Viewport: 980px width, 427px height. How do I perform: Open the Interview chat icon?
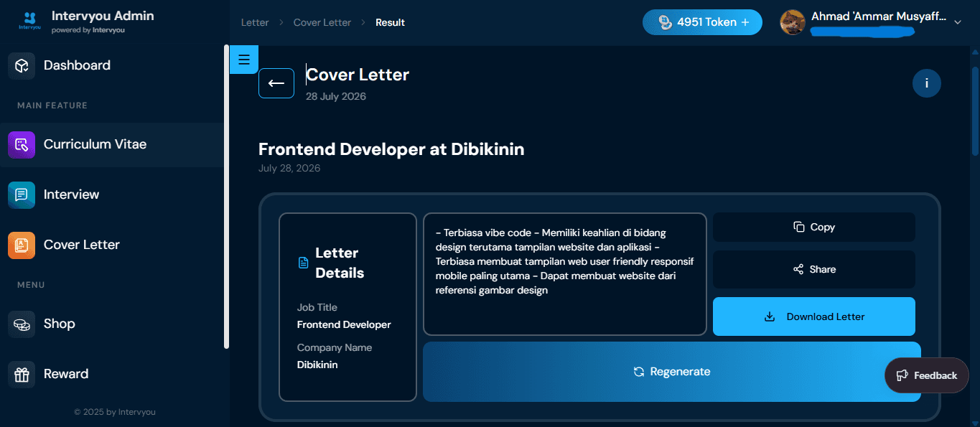click(x=22, y=194)
